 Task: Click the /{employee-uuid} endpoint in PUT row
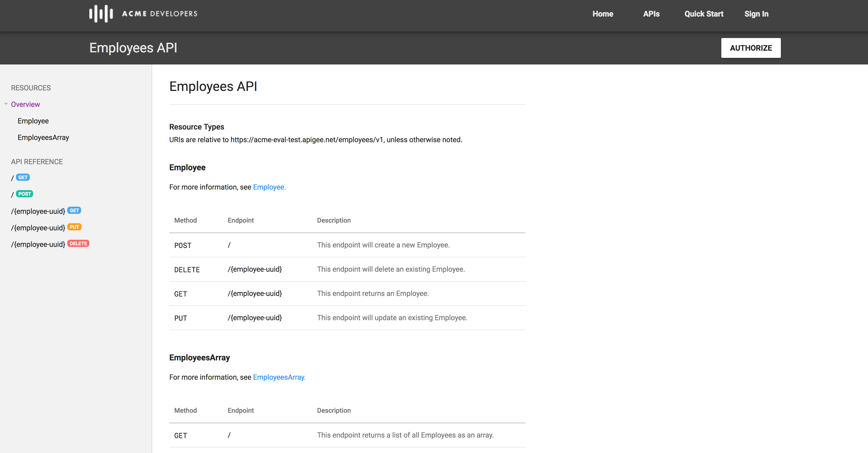tap(255, 318)
